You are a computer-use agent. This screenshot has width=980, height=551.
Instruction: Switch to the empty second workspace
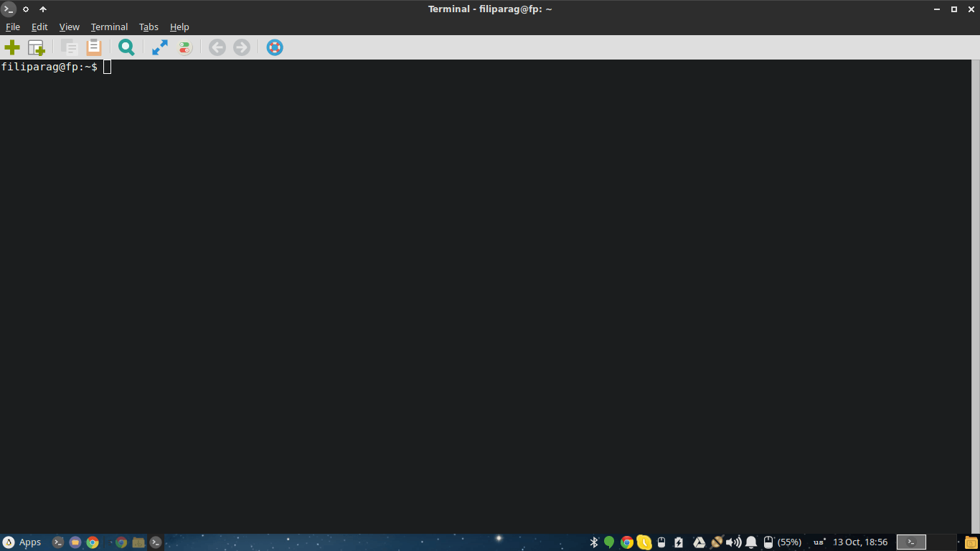tap(941, 542)
